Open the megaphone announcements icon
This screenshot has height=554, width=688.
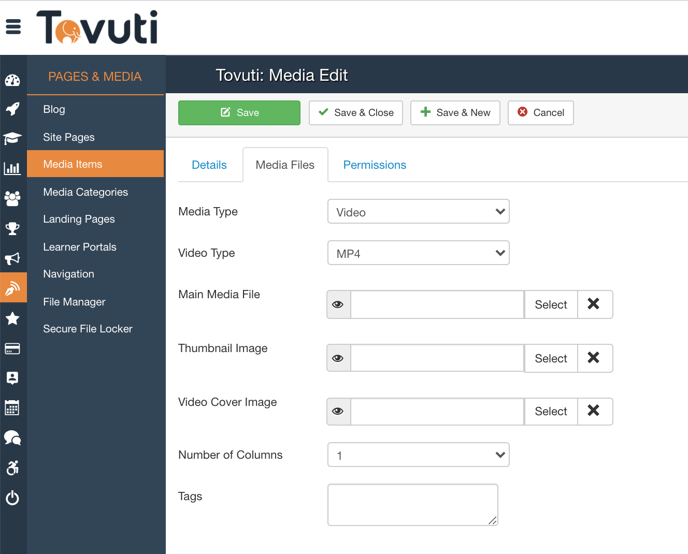12,258
